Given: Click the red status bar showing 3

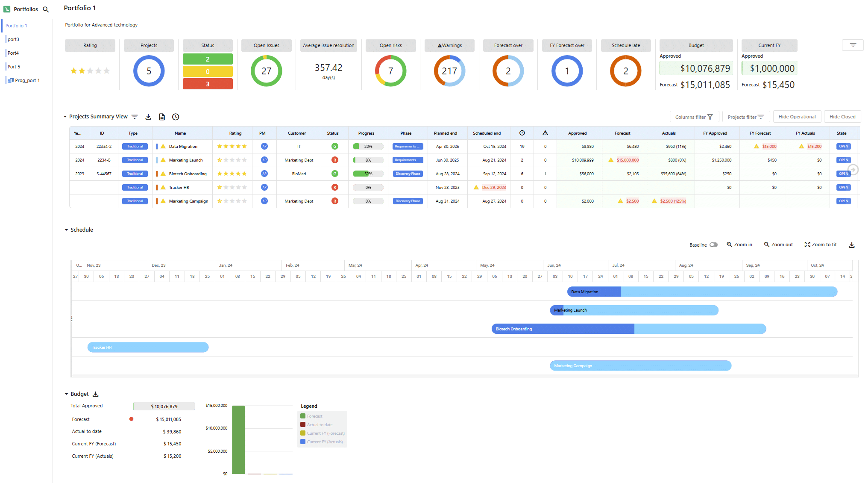Looking at the screenshot, I should pyautogui.click(x=208, y=84).
